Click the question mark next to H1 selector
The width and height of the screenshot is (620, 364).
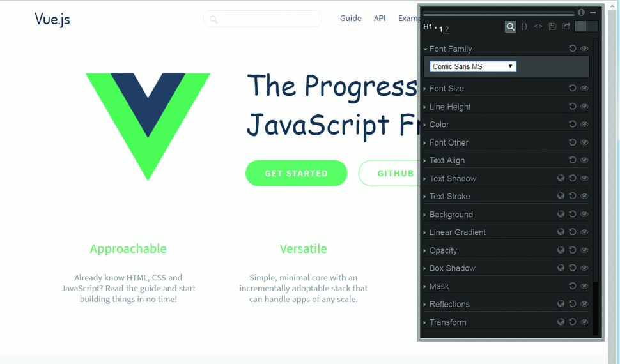click(447, 29)
